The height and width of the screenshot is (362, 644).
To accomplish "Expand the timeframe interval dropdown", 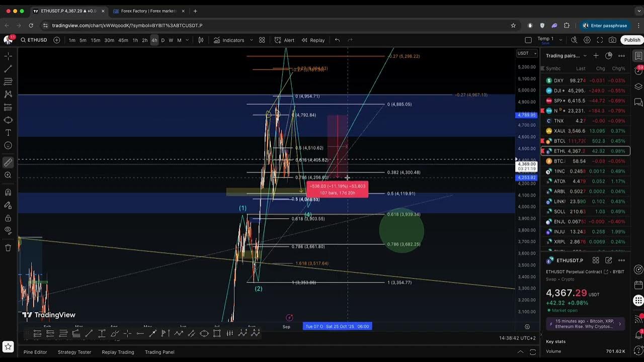I will (187, 40).
